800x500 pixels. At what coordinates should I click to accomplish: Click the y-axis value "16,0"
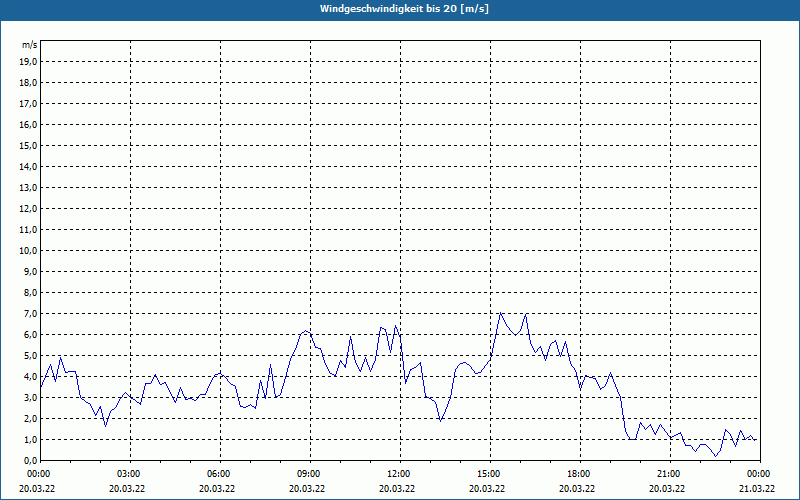[29, 124]
